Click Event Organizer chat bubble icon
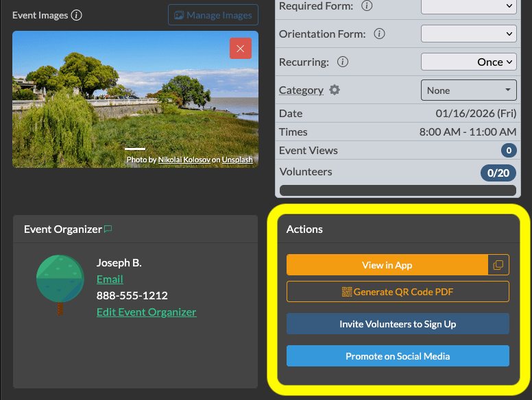 click(x=108, y=229)
